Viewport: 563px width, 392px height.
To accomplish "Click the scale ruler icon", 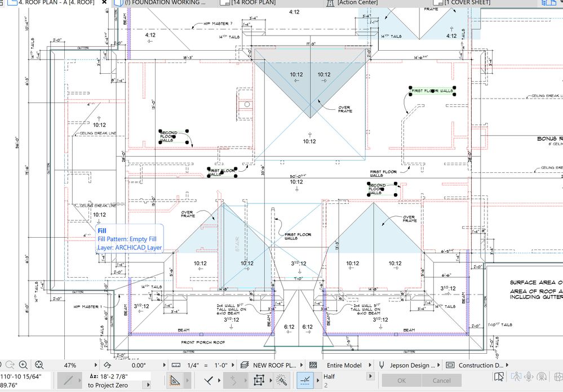I will [x=176, y=365].
